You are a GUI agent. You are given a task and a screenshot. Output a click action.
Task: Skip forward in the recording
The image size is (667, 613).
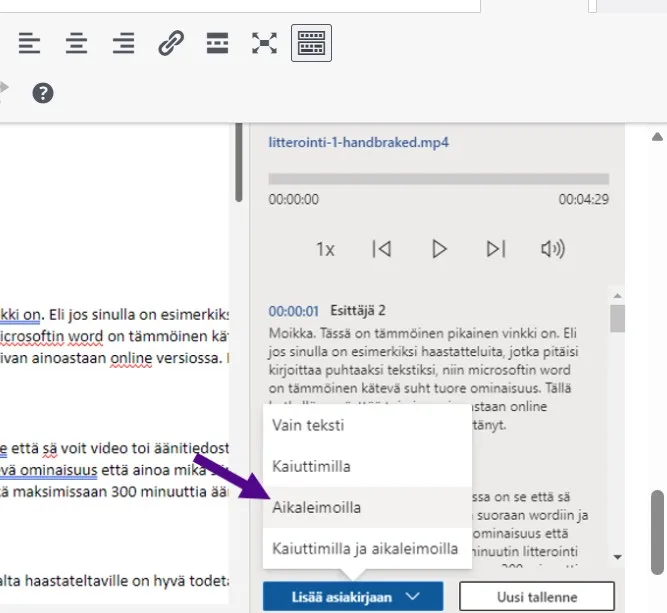point(496,249)
